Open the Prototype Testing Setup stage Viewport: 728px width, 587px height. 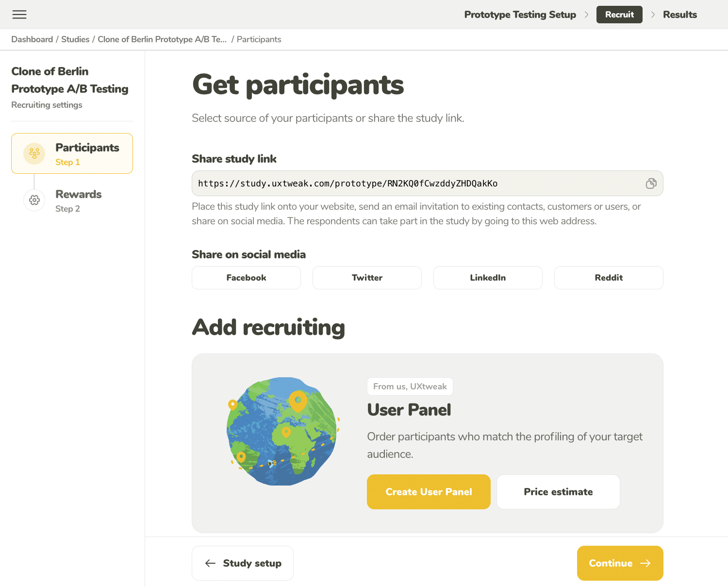point(520,15)
